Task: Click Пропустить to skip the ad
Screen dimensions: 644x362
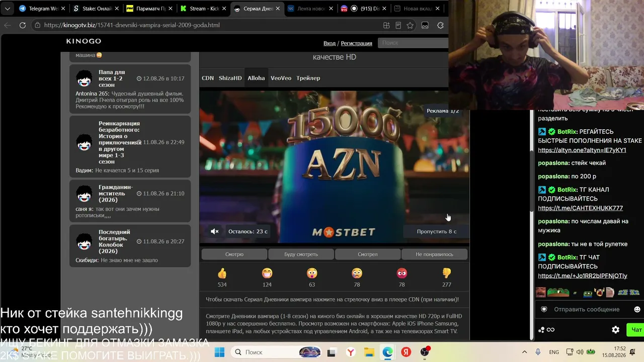Action: click(436, 231)
